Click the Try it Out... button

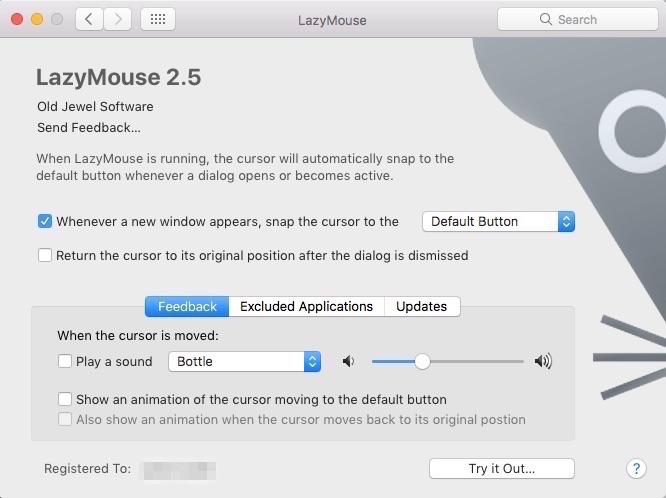pos(502,469)
